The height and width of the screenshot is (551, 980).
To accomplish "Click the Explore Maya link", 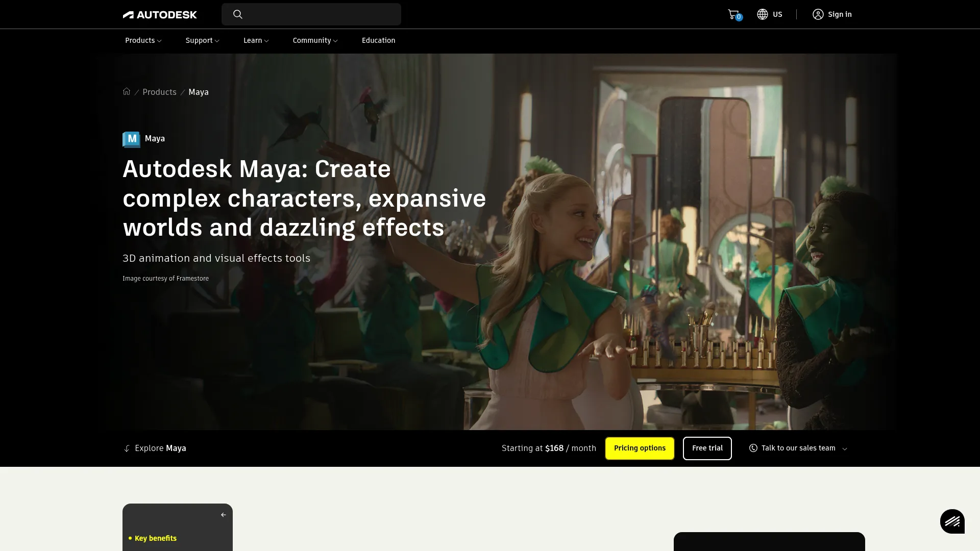I will [x=160, y=448].
